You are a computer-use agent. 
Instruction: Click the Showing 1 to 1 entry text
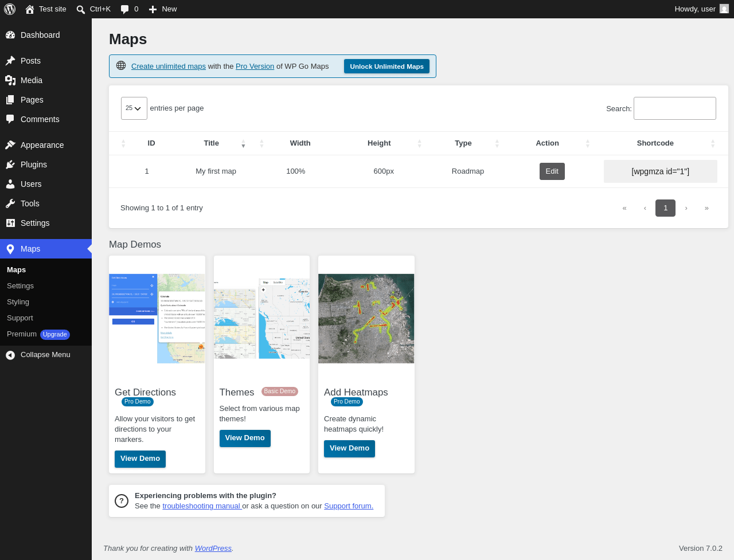click(x=162, y=208)
